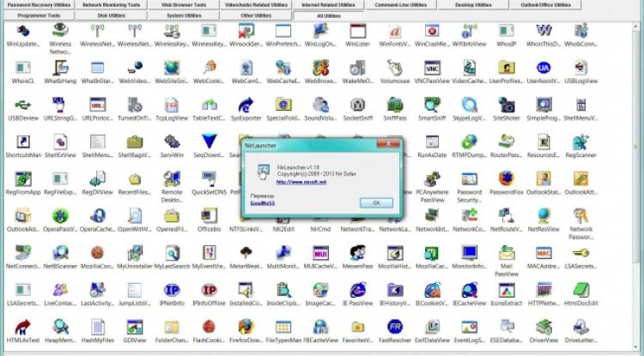Screen dimensions: 644x356
Task: Launch the SmartSniff icon
Action: coord(432,106)
